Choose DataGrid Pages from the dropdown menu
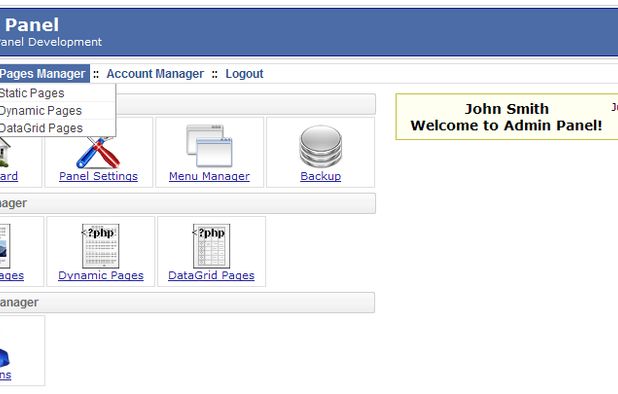618x394 pixels. click(x=57, y=128)
